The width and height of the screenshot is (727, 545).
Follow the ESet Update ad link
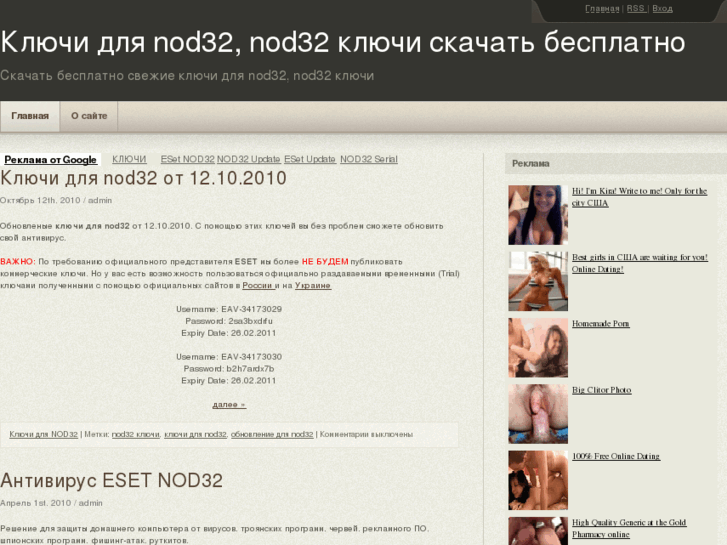coord(310,159)
